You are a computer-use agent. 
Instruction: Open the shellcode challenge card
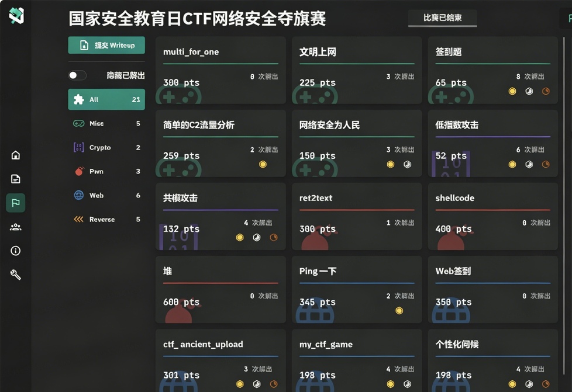492,216
